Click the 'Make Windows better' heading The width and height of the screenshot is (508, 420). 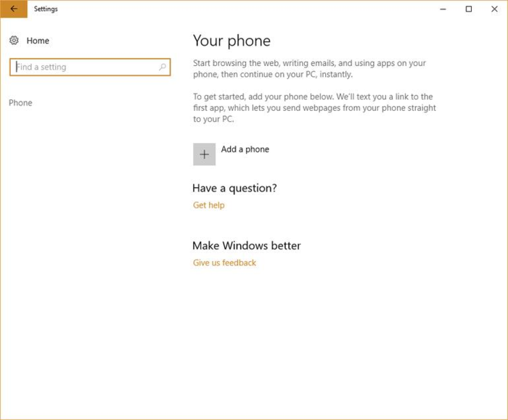click(246, 245)
